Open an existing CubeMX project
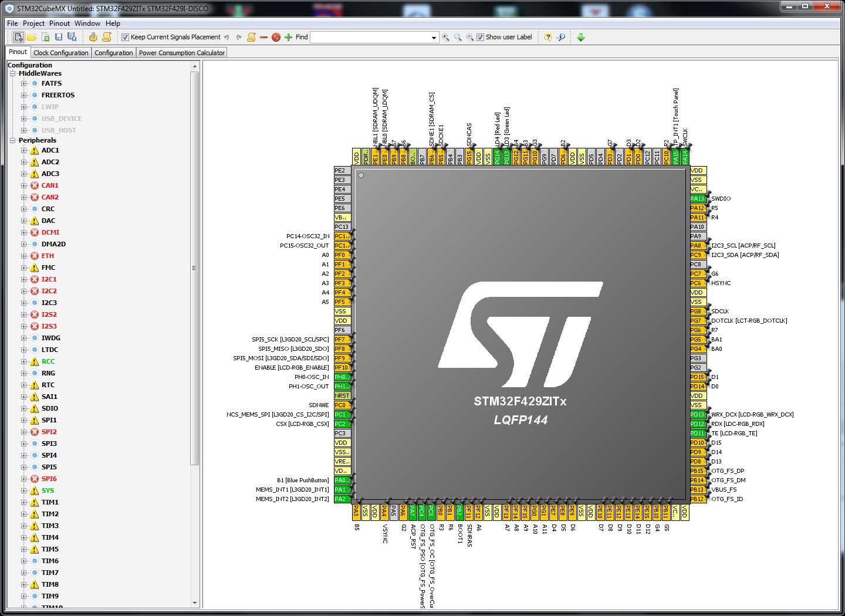This screenshot has width=845, height=616. coord(32,36)
